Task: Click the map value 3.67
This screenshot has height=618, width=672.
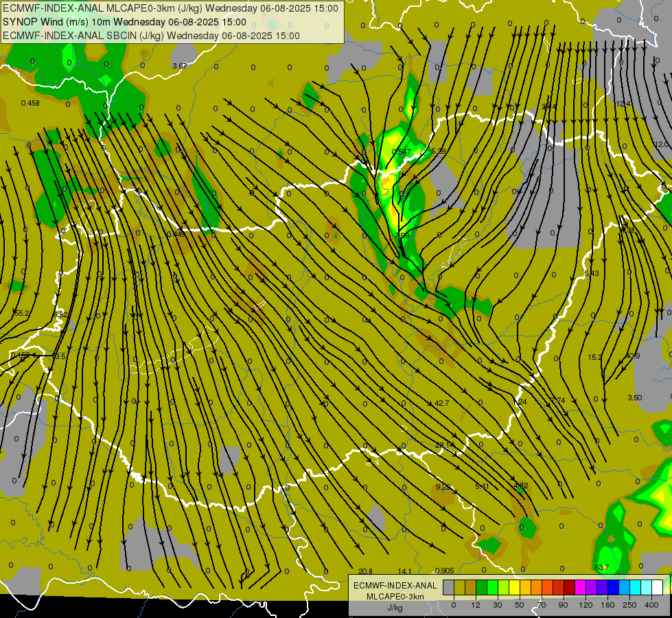Action: point(180,66)
